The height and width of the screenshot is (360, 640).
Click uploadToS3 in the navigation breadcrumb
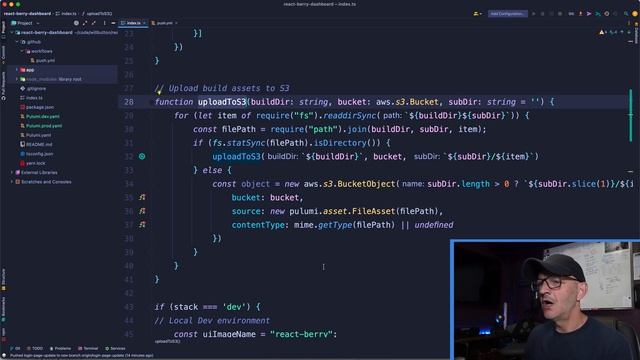[x=99, y=13]
